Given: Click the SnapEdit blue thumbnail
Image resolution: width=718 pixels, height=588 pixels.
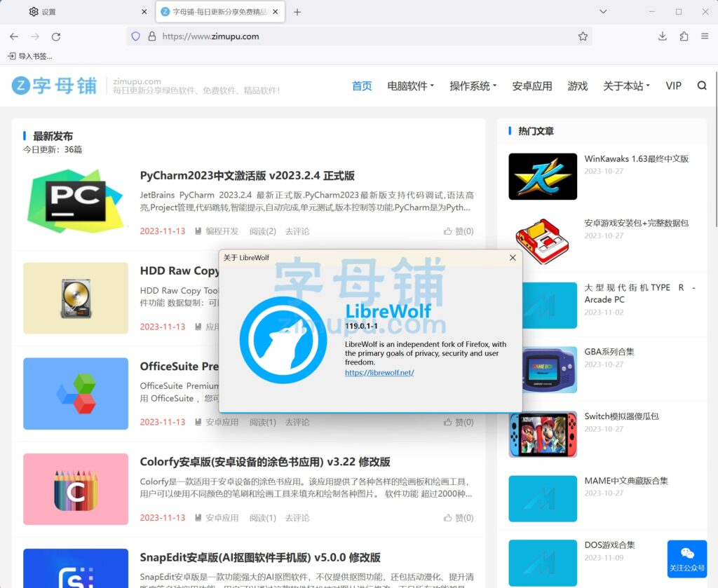Looking at the screenshot, I should pyautogui.click(x=76, y=568).
